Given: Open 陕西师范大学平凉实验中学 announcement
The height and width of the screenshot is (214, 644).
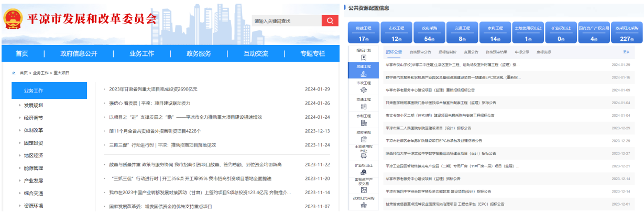Looking at the screenshot, I should click(440, 153).
